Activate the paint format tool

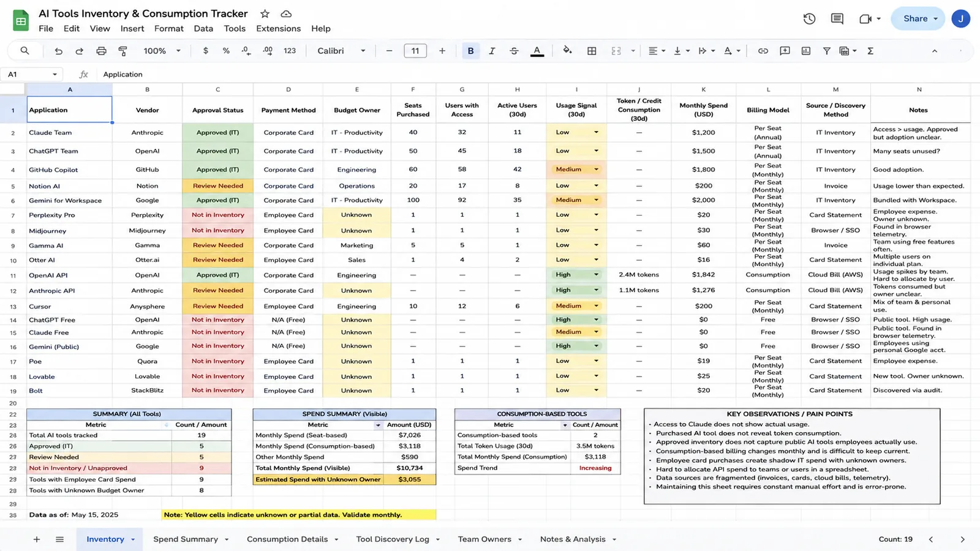pyautogui.click(x=123, y=51)
